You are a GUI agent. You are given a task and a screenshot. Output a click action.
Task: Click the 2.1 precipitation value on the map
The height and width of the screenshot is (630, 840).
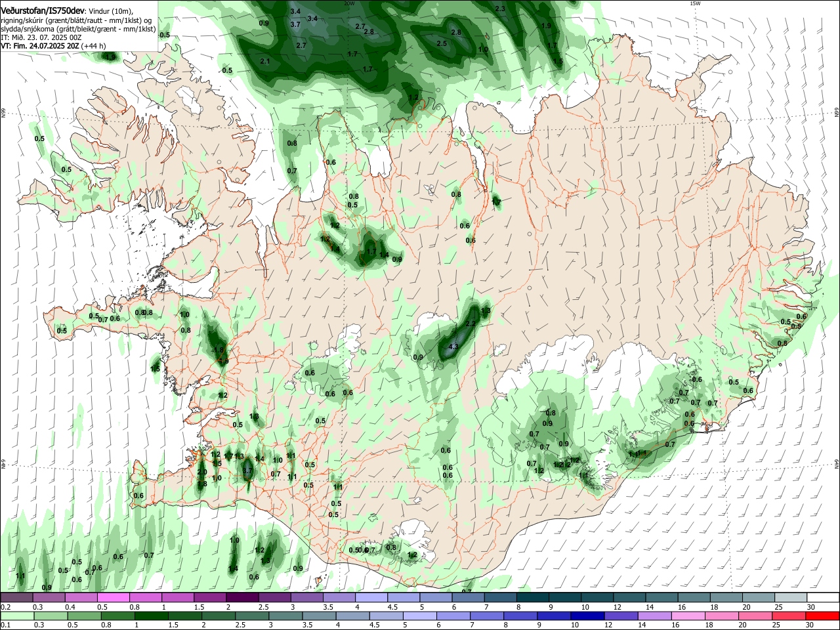265,61
